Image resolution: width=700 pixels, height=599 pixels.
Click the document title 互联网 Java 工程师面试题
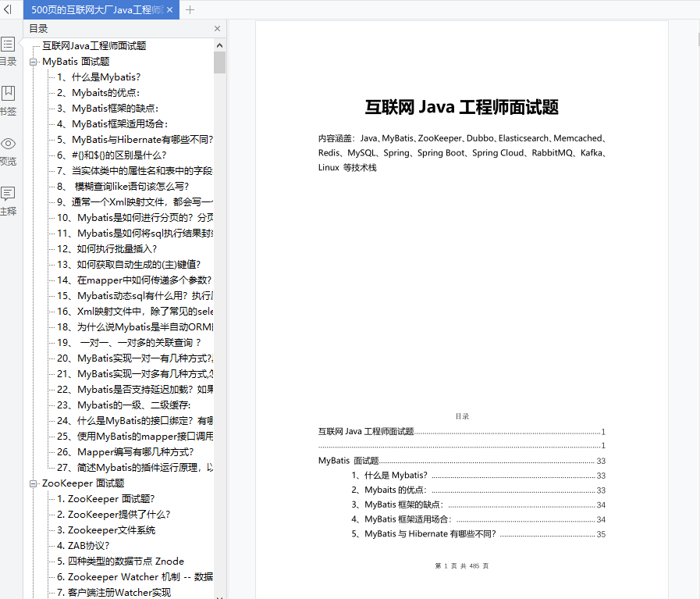click(462, 107)
